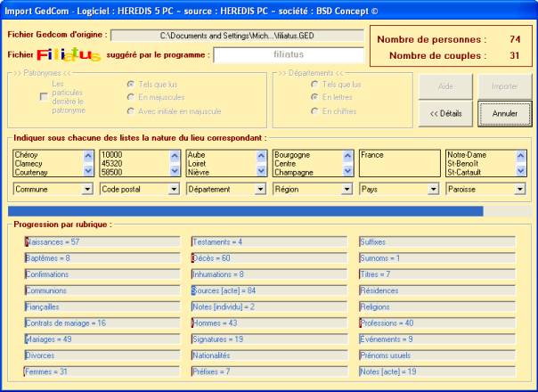Check the particules derrière le patronyme box
Image resolution: width=538 pixels, height=392 pixels.
(44, 97)
